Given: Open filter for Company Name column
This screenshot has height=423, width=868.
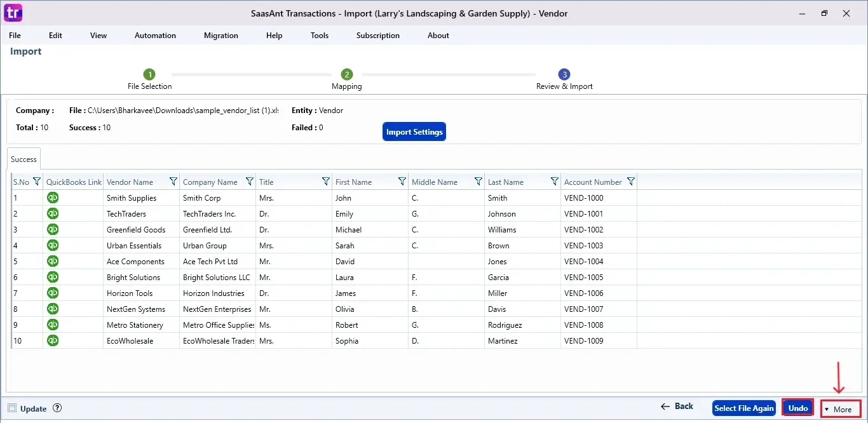Looking at the screenshot, I should (x=249, y=182).
